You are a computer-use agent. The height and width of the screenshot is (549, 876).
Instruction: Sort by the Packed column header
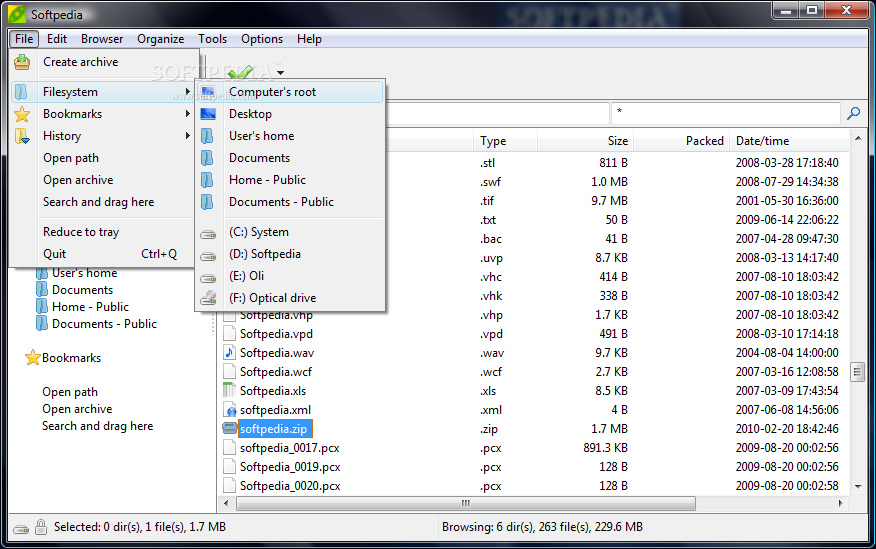pos(681,141)
